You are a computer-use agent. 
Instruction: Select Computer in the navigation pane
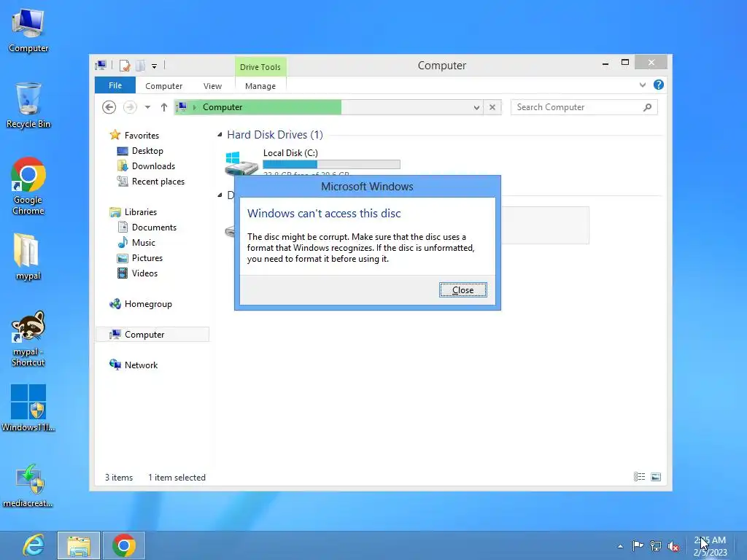tap(144, 334)
